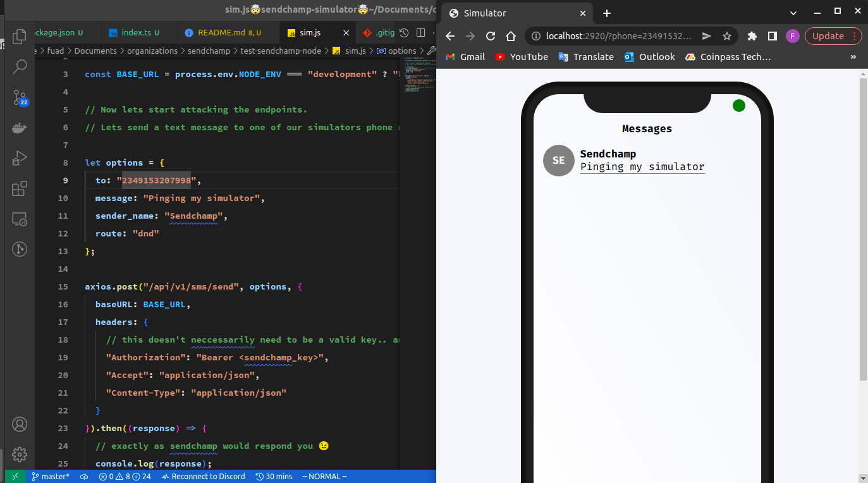Viewport: 868px width, 483px height.
Task: Open new Chrome tab
Action: pos(607,13)
